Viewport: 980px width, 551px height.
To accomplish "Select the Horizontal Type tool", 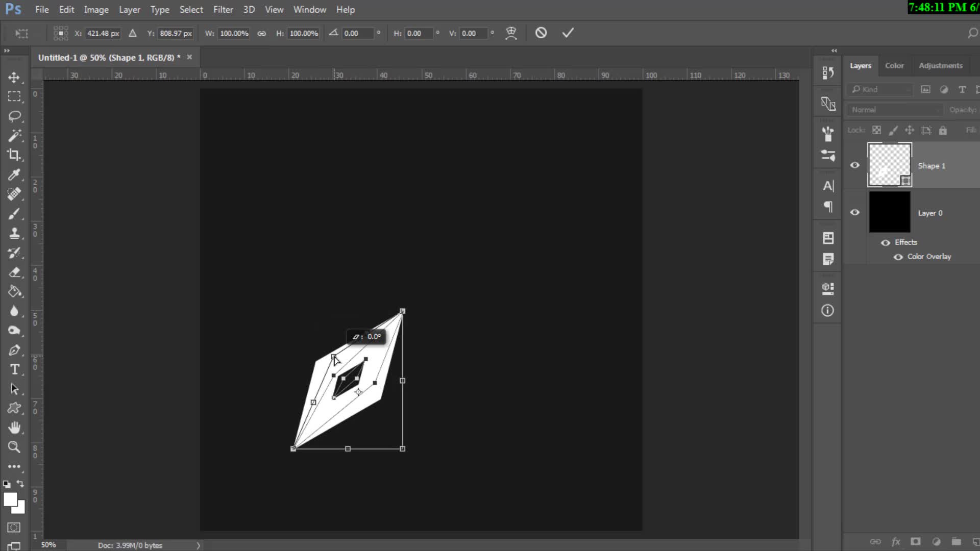I will [14, 369].
